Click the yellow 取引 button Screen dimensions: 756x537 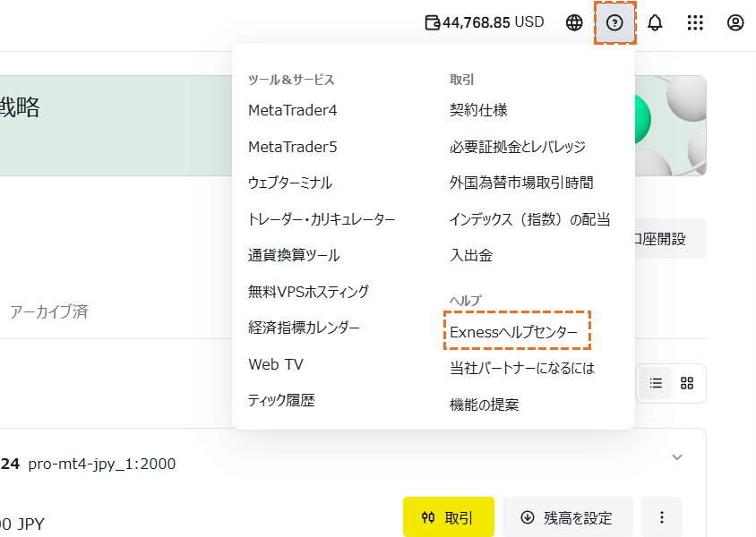(449, 517)
